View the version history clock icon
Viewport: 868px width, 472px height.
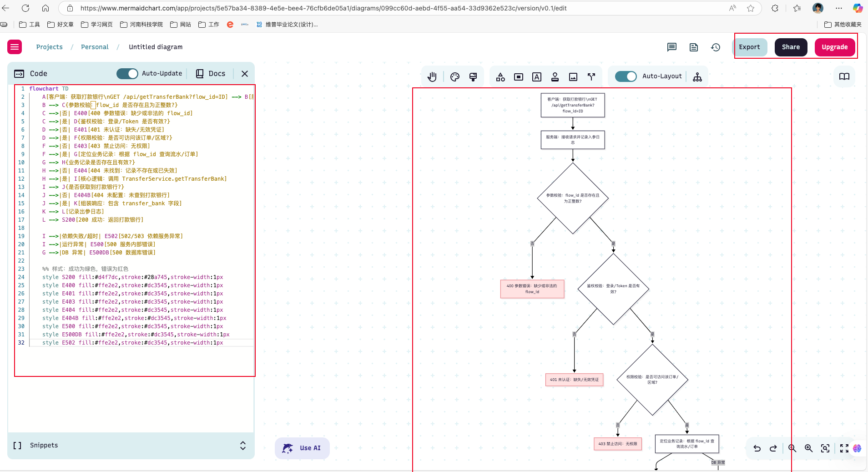point(716,47)
